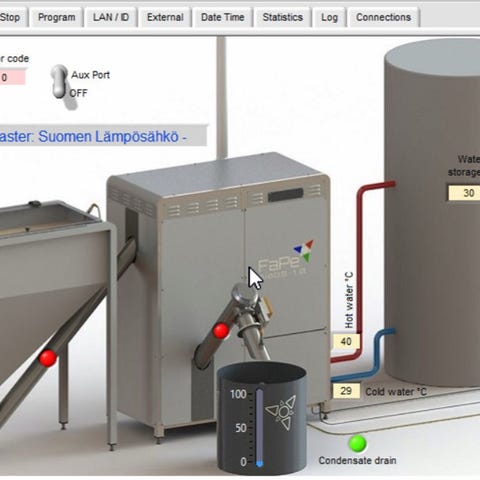Viewport: 480px width, 480px height.
Task: Click the Water storage value field showing 30
Action: tap(464, 193)
